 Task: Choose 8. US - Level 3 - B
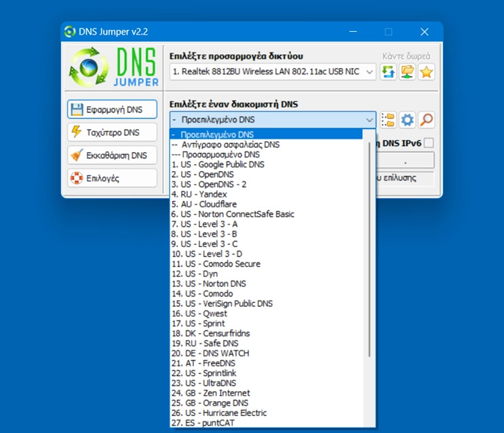click(266, 234)
